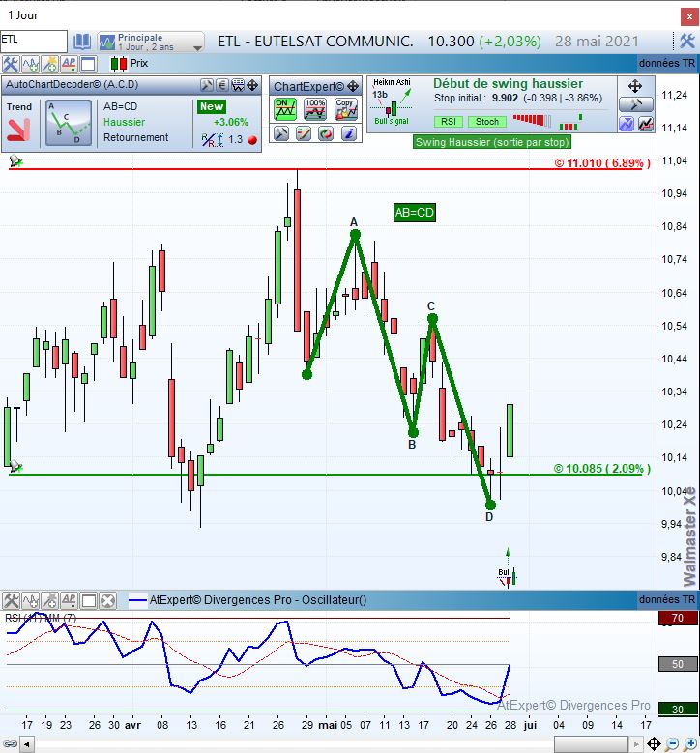The width and height of the screenshot is (700, 753).
Task: Click the scroll left arrow on time scrollbar
Action: 26,745
